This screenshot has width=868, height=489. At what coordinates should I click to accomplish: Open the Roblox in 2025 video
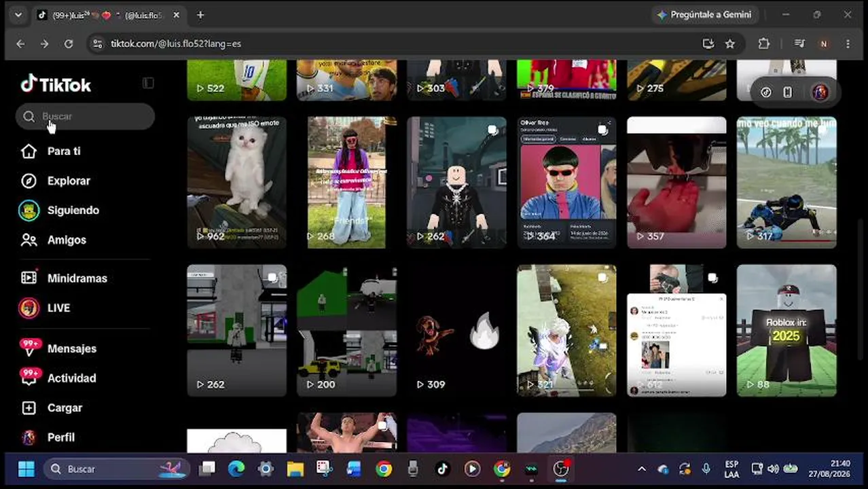coord(786,330)
